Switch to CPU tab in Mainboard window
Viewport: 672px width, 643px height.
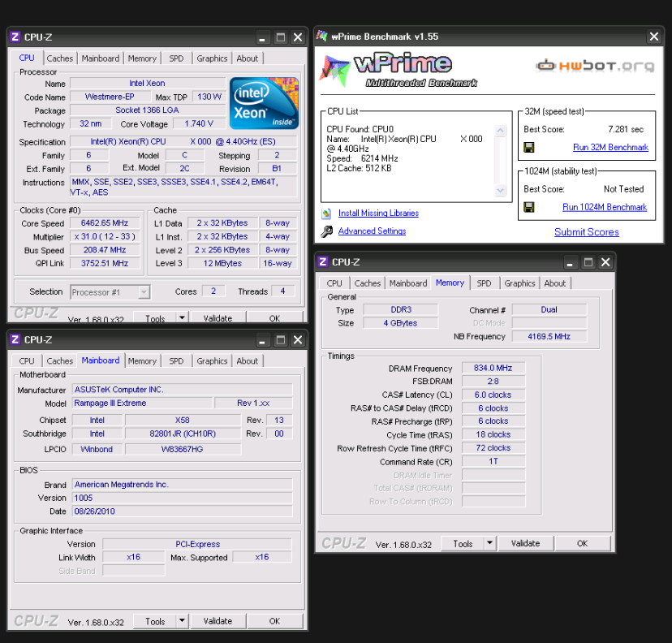pos(27,361)
